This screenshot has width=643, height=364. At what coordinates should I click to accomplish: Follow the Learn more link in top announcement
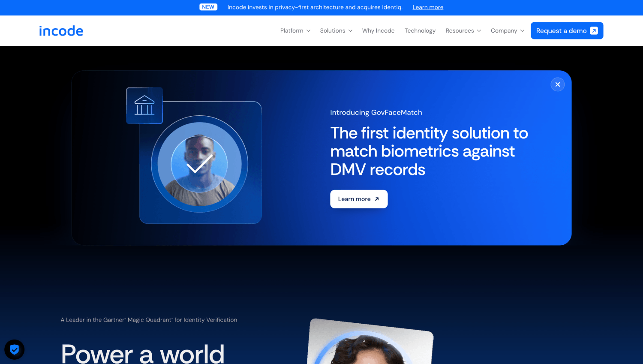point(428,7)
